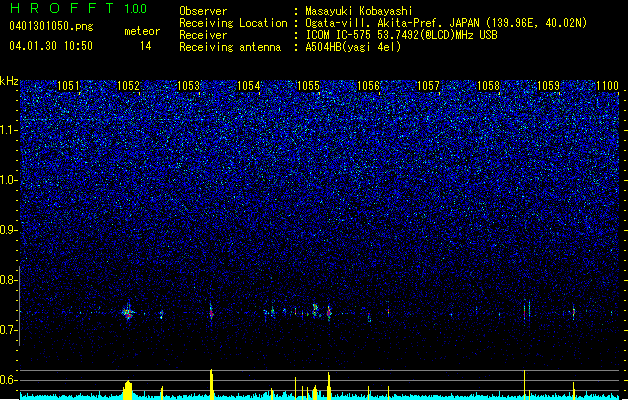Click the version number 1.0.0
The image size is (629, 400).
pos(135,9)
